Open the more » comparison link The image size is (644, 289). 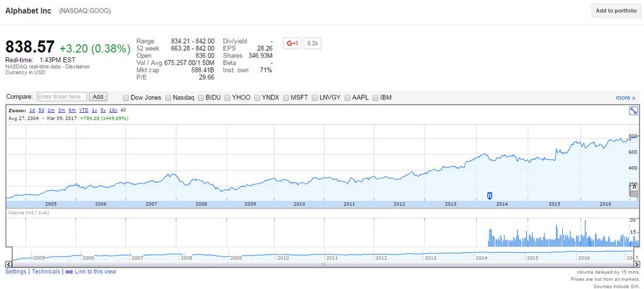click(626, 98)
